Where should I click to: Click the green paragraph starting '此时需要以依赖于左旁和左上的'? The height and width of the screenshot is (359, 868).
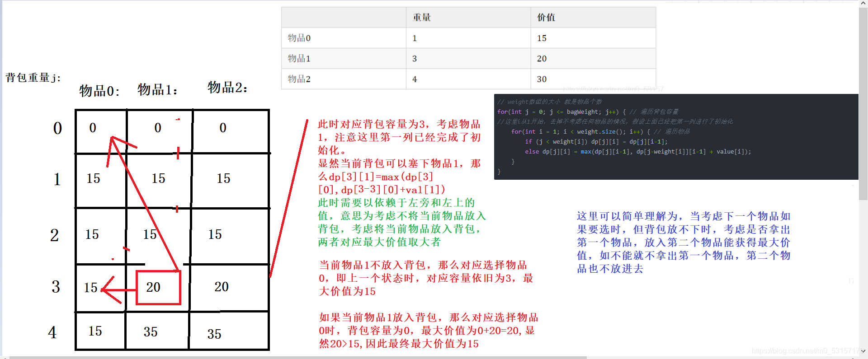click(402, 222)
